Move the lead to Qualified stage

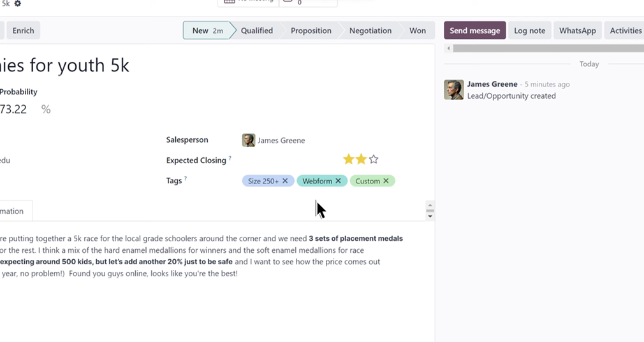[x=256, y=31]
